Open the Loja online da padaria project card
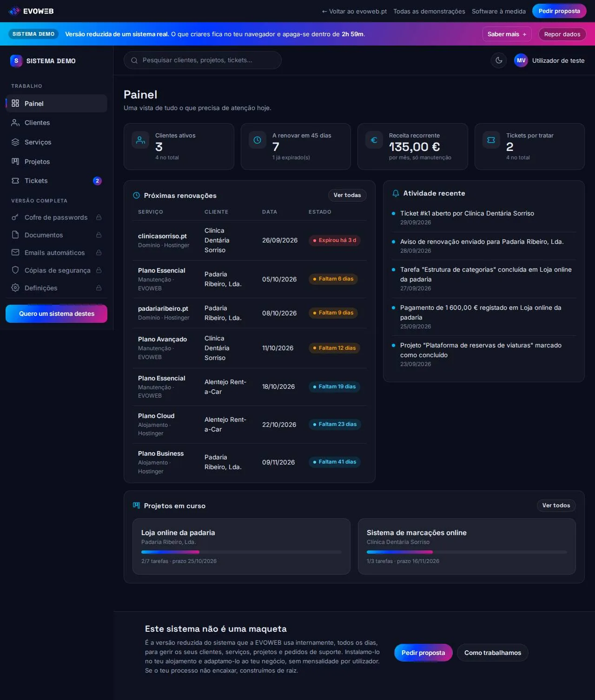Viewport: 595px width, 700px height. tap(241, 546)
